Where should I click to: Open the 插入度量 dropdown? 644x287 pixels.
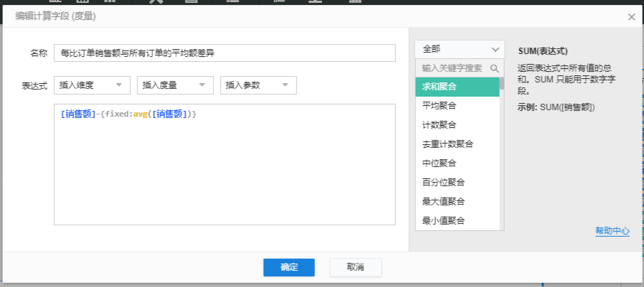[176, 85]
